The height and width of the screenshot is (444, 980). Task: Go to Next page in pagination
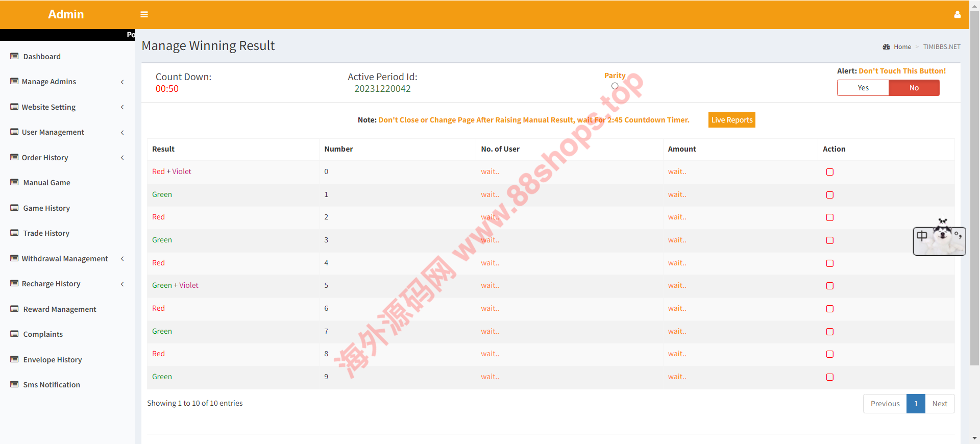(939, 404)
